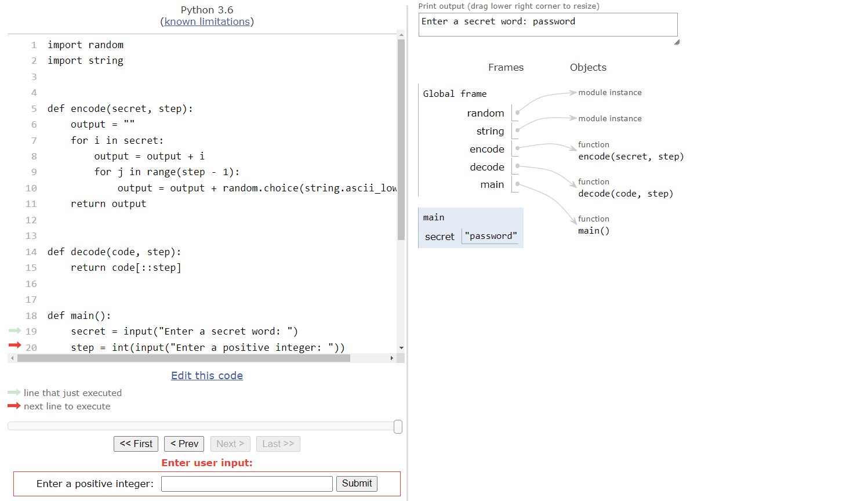Click the 'Enter a positive integer:' label
This screenshot has height=501, width=868.
pyautogui.click(x=95, y=484)
